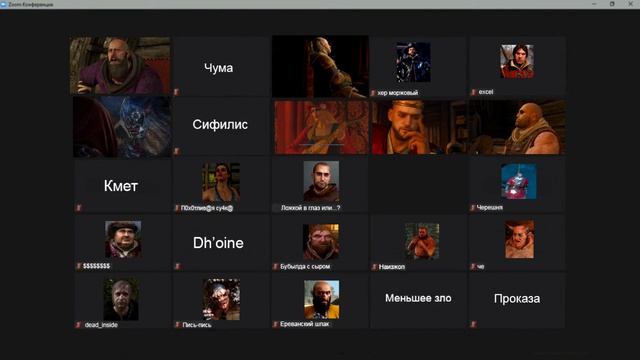Select video of seated figure in dark room

(x=320, y=67)
